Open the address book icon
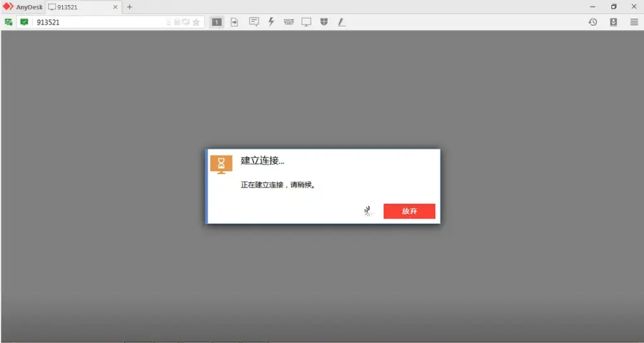Image resolution: width=644 pixels, height=343 pixels. [613, 22]
